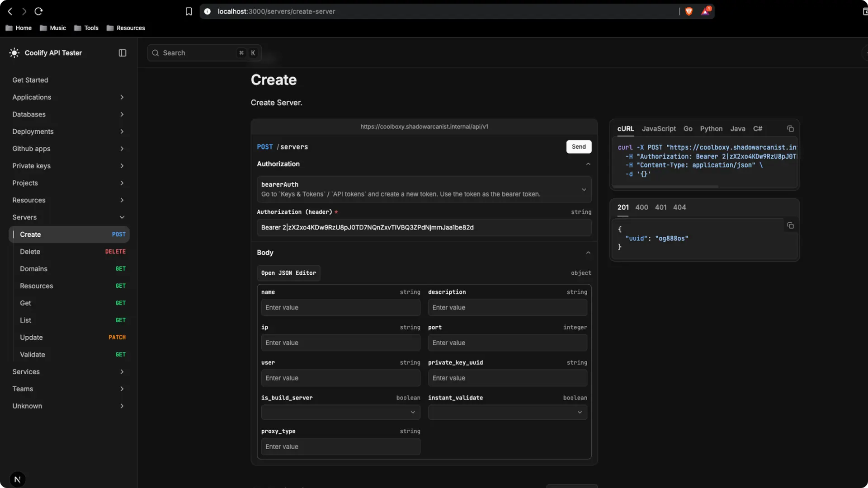Collapse the Authorization section
868x488 pixels.
588,164
